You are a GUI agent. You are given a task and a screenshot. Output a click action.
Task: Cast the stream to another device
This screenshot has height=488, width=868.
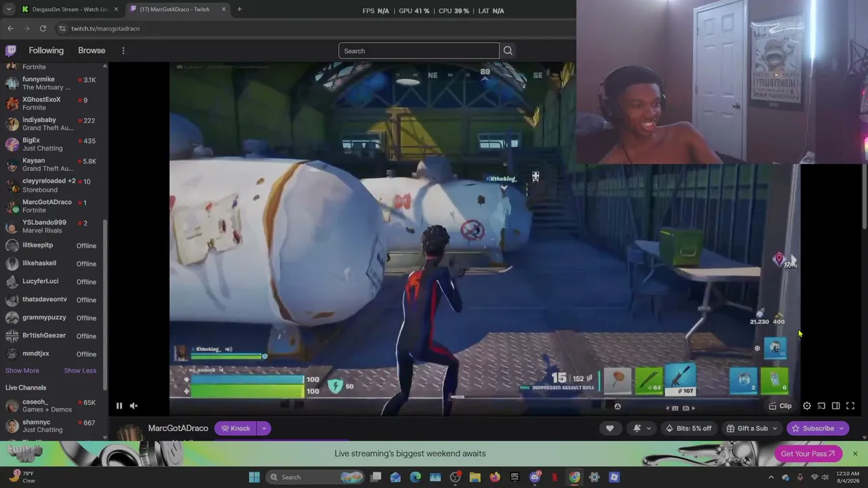(x=821, y=406)
